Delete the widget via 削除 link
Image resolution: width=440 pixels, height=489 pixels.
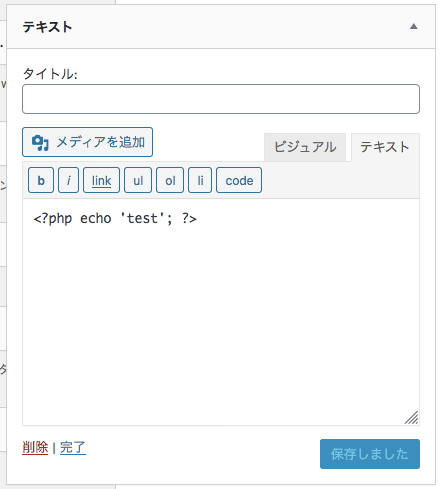click(35, 447)
